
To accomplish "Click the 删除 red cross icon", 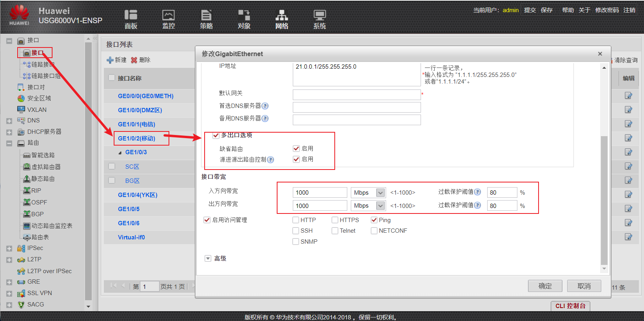I will (134, 60).
